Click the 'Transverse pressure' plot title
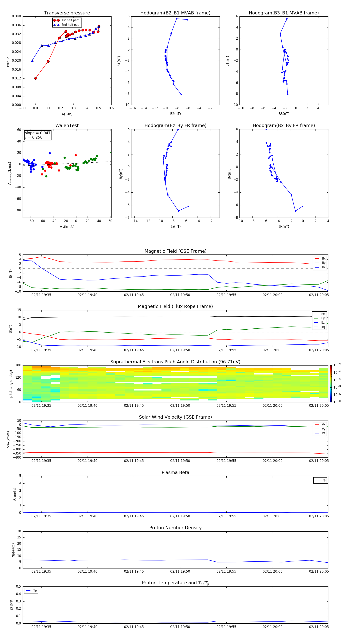This screenshot has height=644, width=351. pos(67,13)
